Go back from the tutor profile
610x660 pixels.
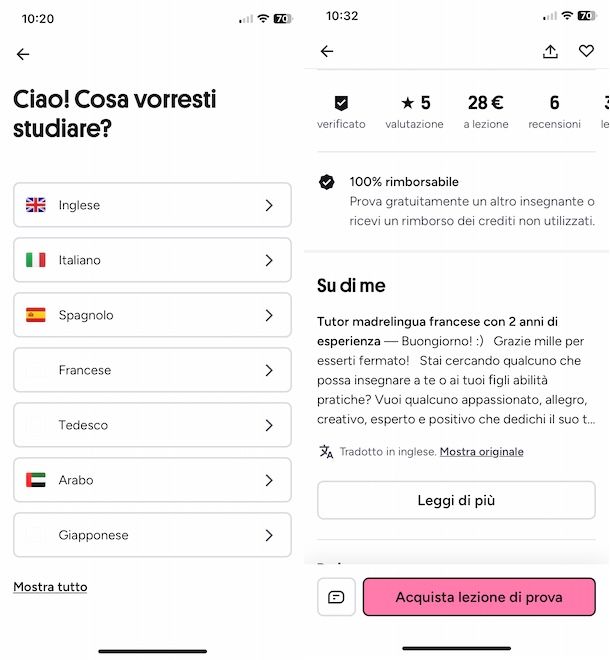coord(327,51)
